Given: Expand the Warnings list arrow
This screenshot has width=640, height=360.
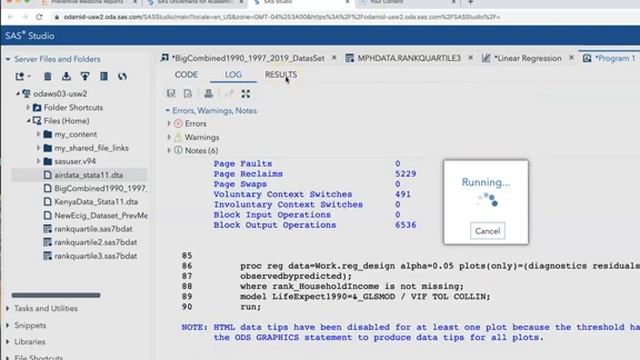Looking at the screenshot, I should tap(169, 137).
